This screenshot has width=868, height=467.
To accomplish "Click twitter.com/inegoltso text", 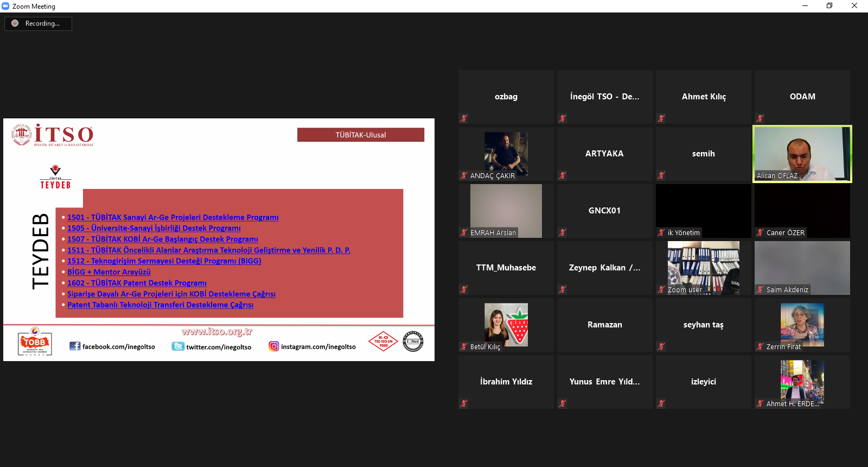I will (219, 346).
